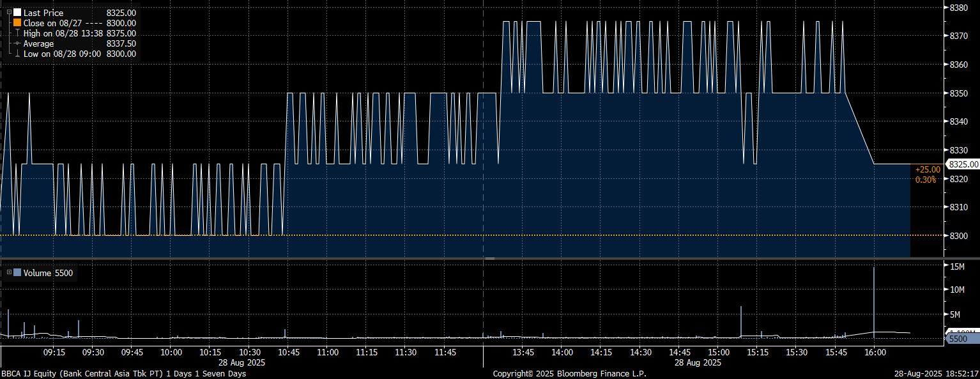Collapse the Last Price legend tree

click(x=8, y=12)
